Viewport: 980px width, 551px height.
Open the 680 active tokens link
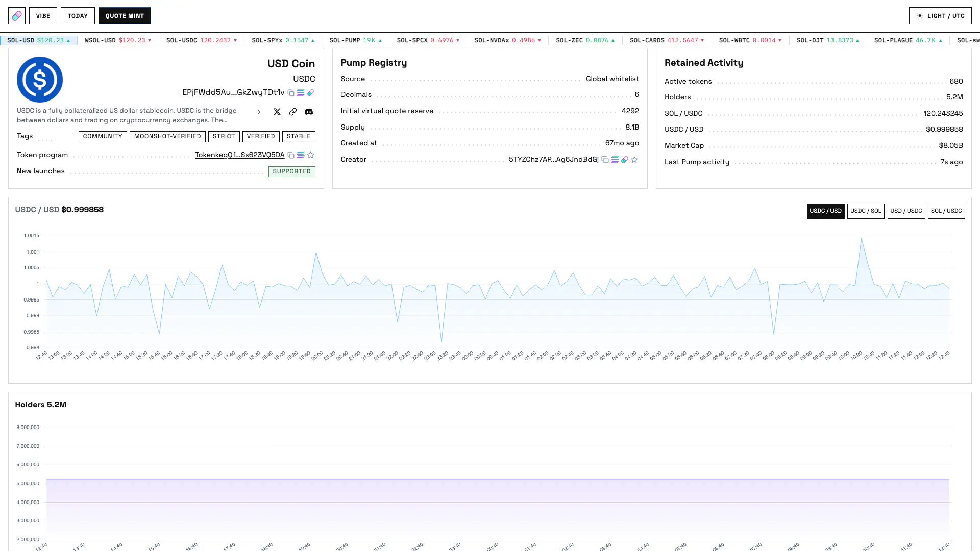(956, 81)
